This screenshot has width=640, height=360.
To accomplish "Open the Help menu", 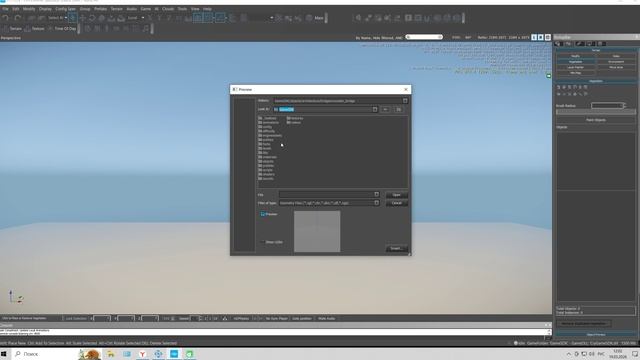I will point(207,9).
